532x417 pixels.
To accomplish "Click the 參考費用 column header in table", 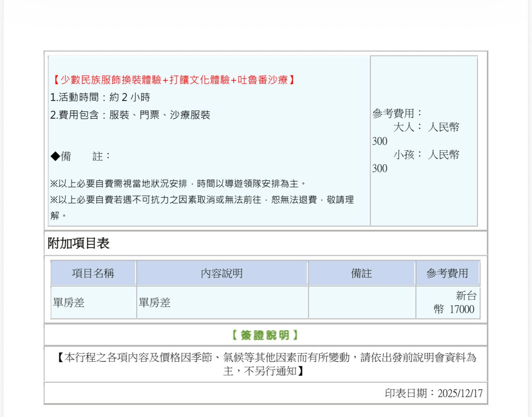I will click(x=447, y=273).
